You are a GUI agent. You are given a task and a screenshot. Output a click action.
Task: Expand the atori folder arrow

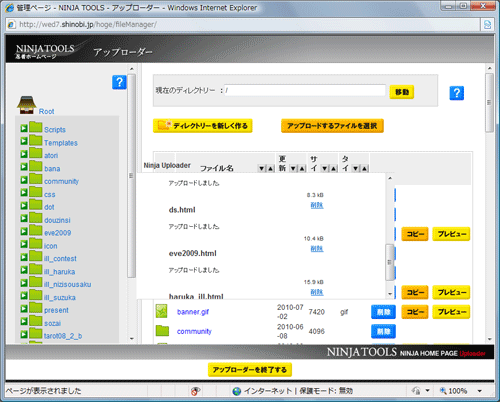[24, 154]
